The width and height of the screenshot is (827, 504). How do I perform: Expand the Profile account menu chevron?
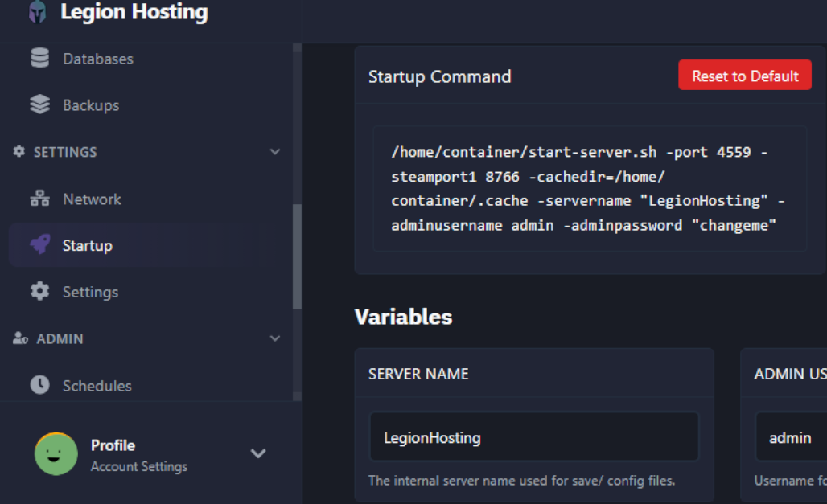pos(258,454)
